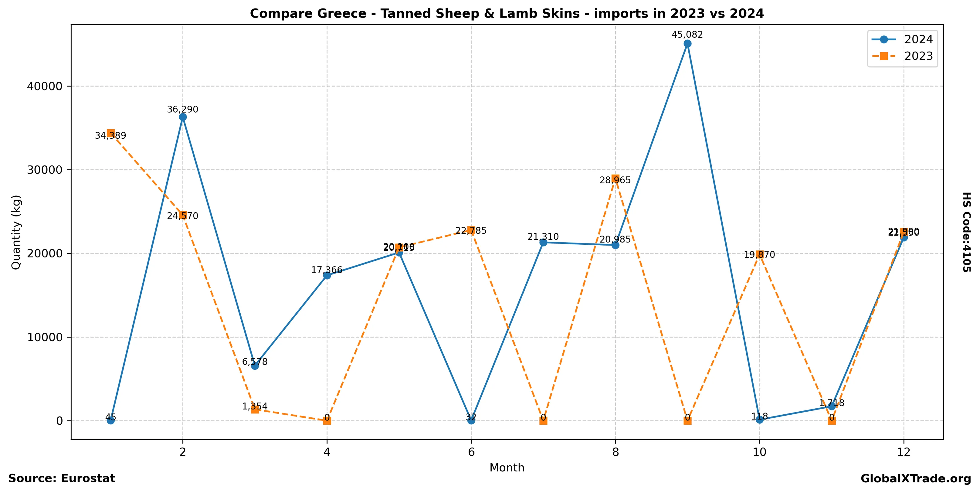Click the 2023 marker labeled 19,870
The image size is (980, 493).
(x=760, y=254)
